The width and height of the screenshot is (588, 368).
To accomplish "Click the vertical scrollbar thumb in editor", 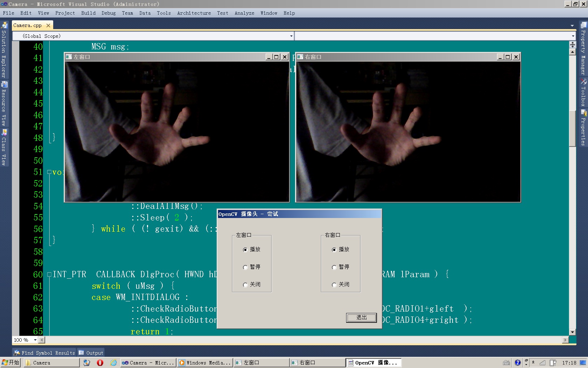I will [573, 128].
